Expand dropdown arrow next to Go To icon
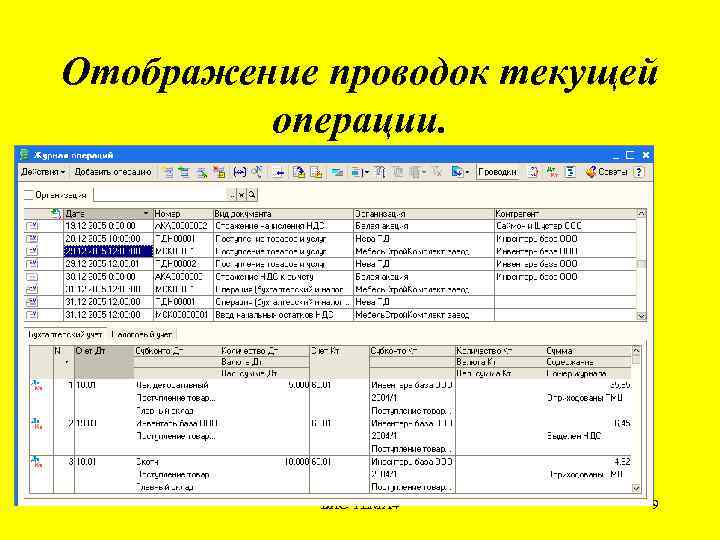The height and width of the screenshot is (540, 720). (467, 173)
